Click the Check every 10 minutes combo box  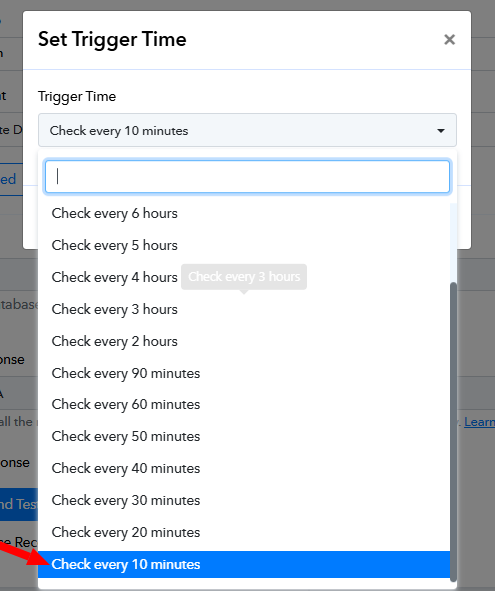247,130
